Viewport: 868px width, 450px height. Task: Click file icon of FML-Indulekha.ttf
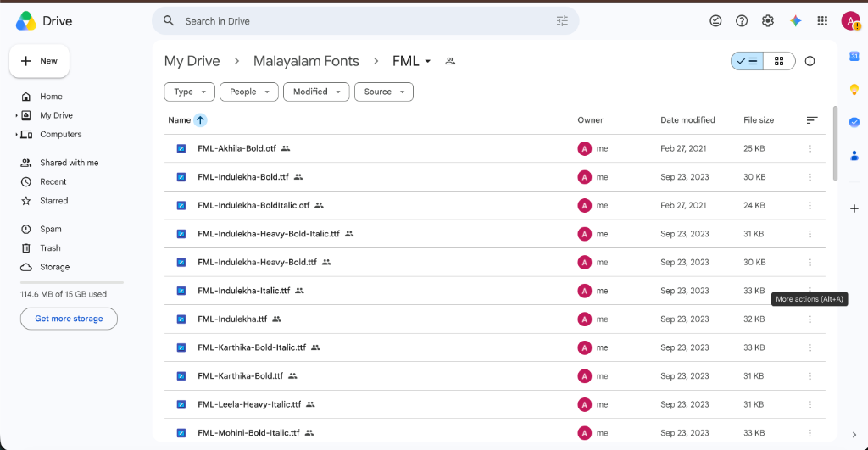pos(181,319)
